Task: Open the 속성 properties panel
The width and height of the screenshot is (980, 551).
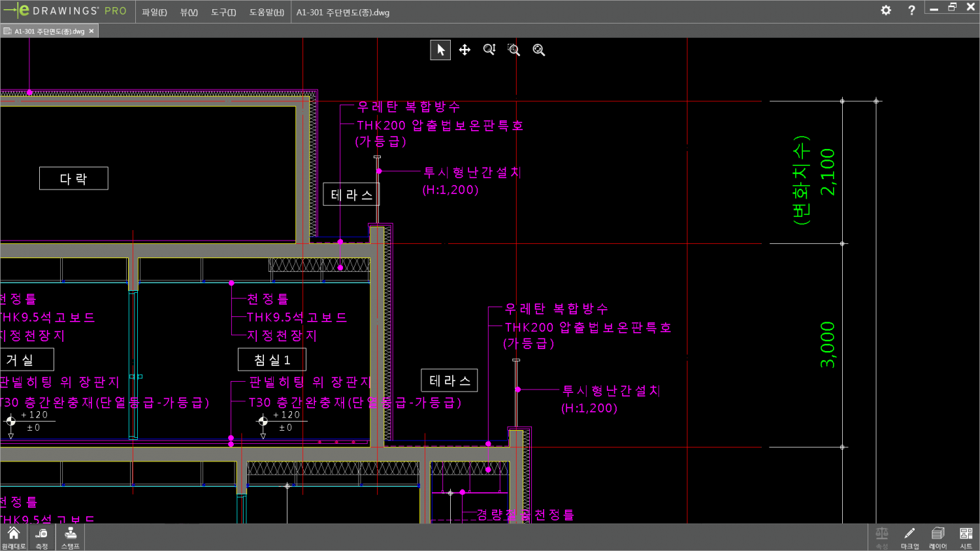Action: (881, 537)
